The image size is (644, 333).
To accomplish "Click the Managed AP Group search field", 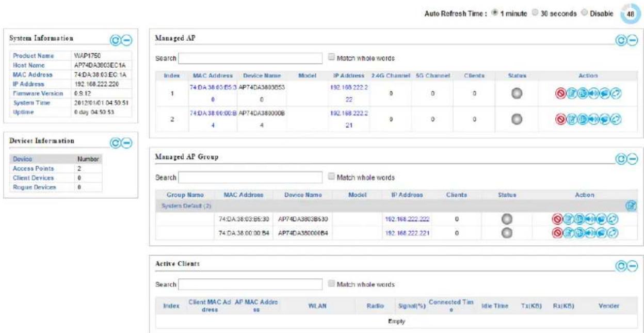I will point(250,178).
